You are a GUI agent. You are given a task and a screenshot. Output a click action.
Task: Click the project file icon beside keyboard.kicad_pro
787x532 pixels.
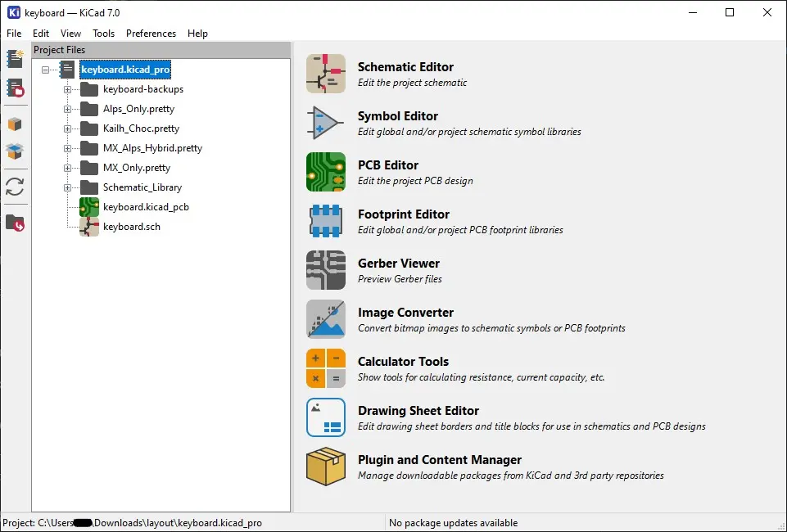(67, 70)
